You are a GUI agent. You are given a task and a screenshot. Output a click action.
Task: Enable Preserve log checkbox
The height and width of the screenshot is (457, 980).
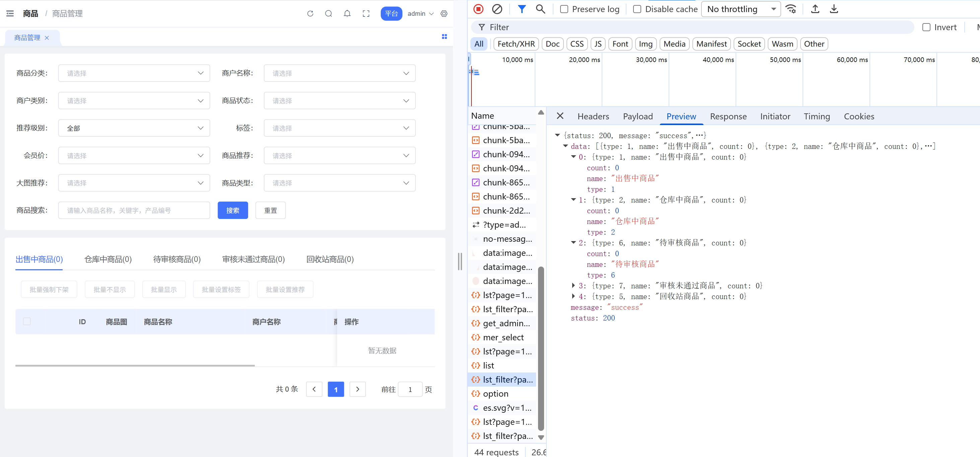coord(564,9)
